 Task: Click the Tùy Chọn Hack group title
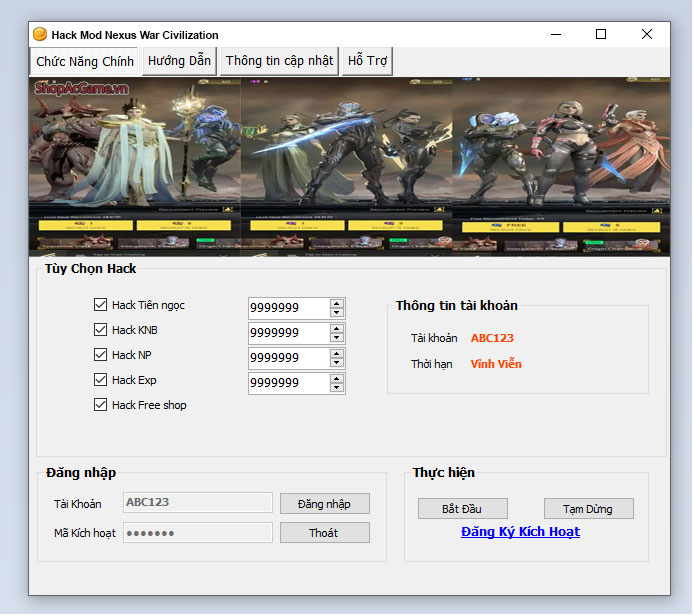[x=91, y=269]
